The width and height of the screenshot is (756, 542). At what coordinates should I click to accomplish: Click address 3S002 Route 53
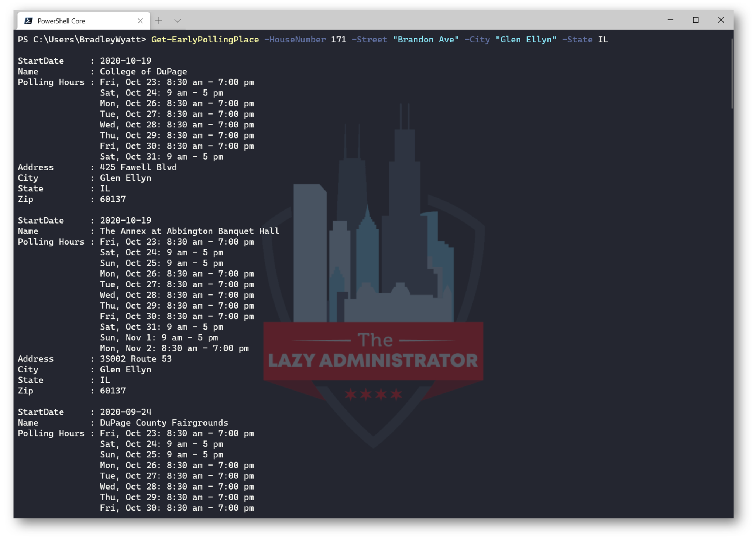tap(135, 359)
